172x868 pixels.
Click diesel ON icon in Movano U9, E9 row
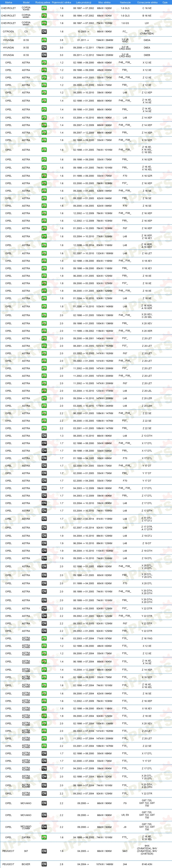pyautogui.click(x=44, y=815)
